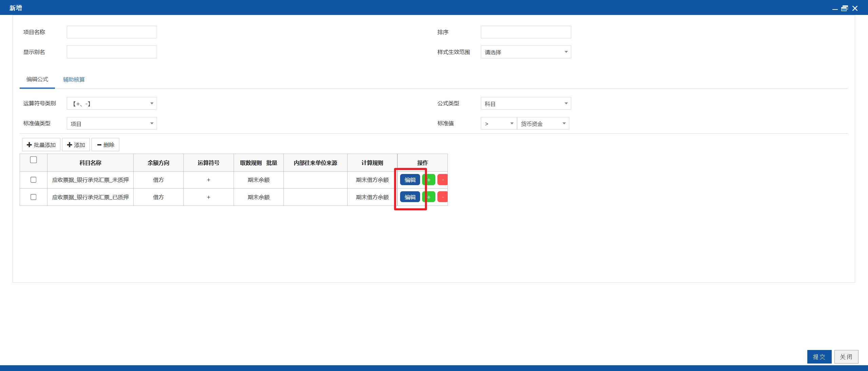Click green plus button in first row
The height and width of the screenshot is (371, 868).
click(429, 180)
